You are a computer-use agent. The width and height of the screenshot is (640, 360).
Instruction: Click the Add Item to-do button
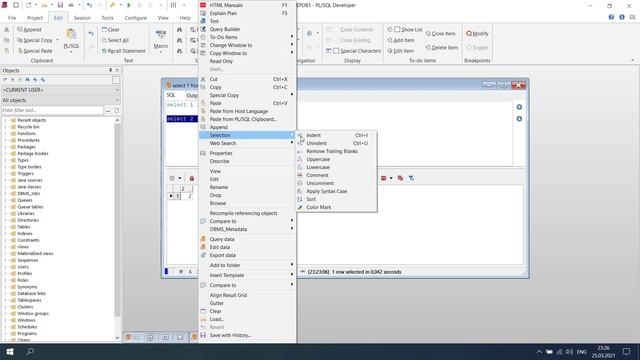401,40
